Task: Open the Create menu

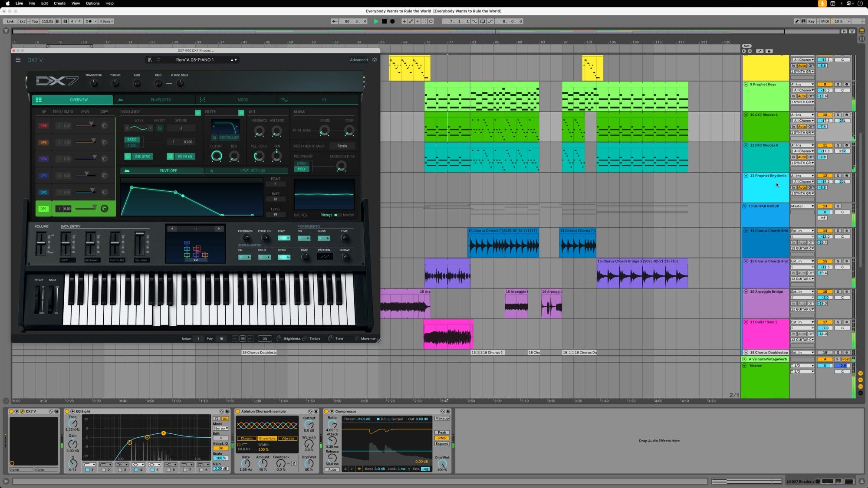Action: point(59,3)
